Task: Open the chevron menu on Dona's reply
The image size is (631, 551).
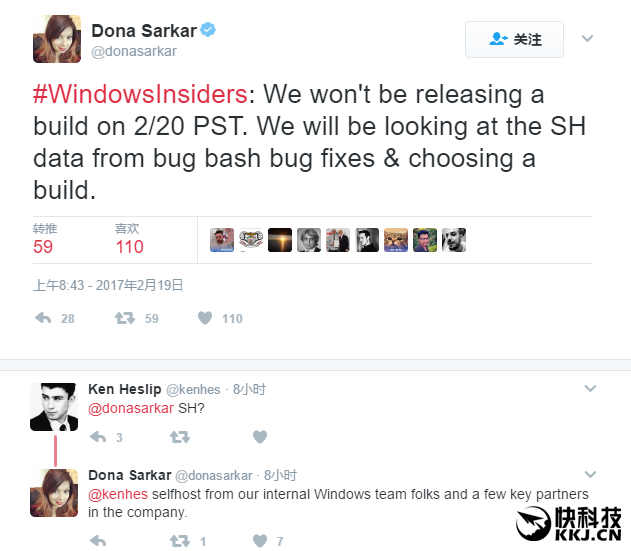Action: [590, 474]
